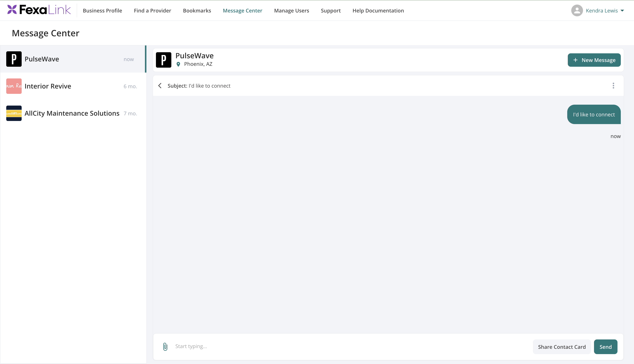Click the '6 mo.' timestamp for Interior Revive
Image resolution: width=634 pixels, height=364 pixels.
(130, 86)
